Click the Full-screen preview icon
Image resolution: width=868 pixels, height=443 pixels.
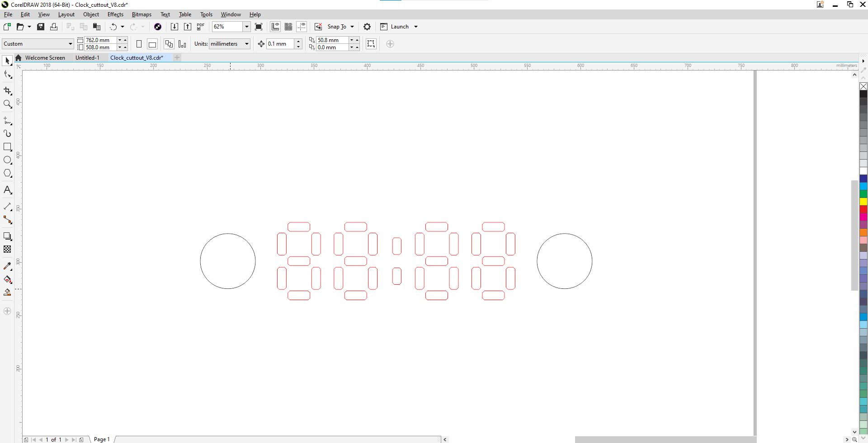point(259,27)
